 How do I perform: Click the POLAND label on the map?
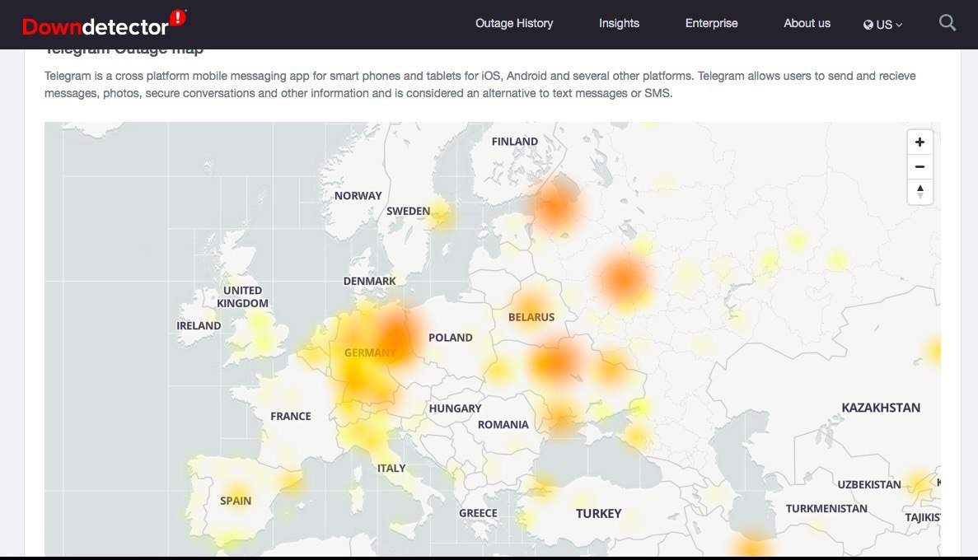pyautogui.click(x=451, y=338)
